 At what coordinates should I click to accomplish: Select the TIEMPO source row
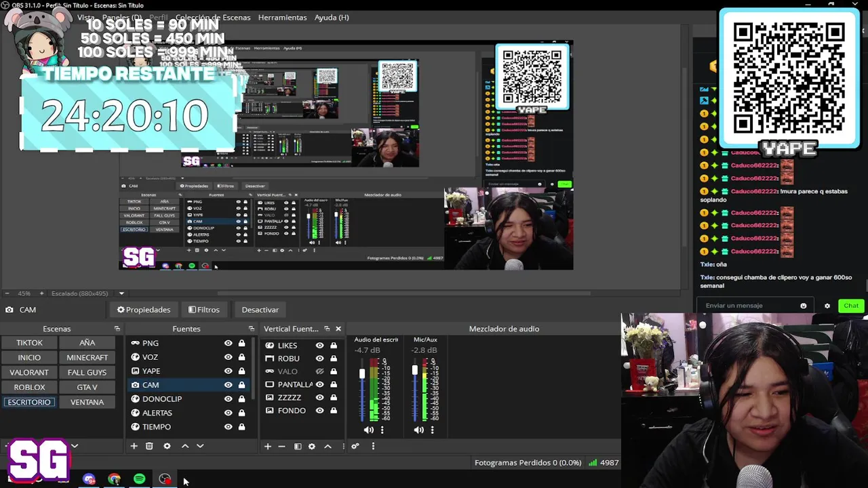click(188, 427)
